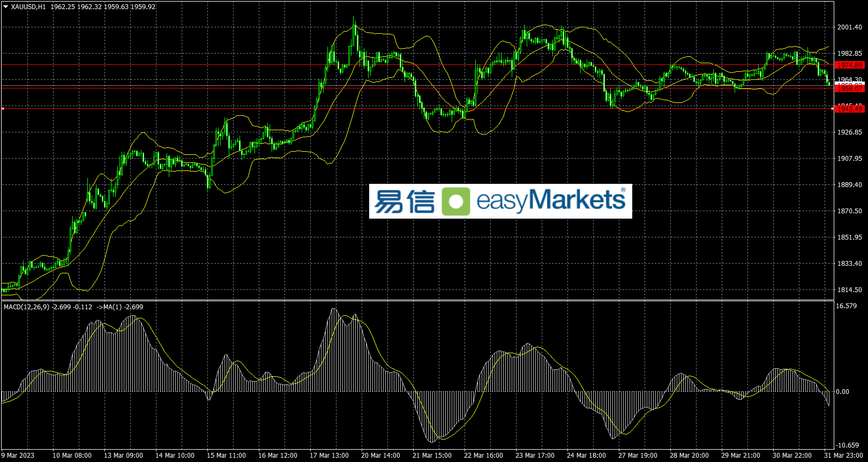Click the 17 Mar 13:00 time label

point(329,456)
